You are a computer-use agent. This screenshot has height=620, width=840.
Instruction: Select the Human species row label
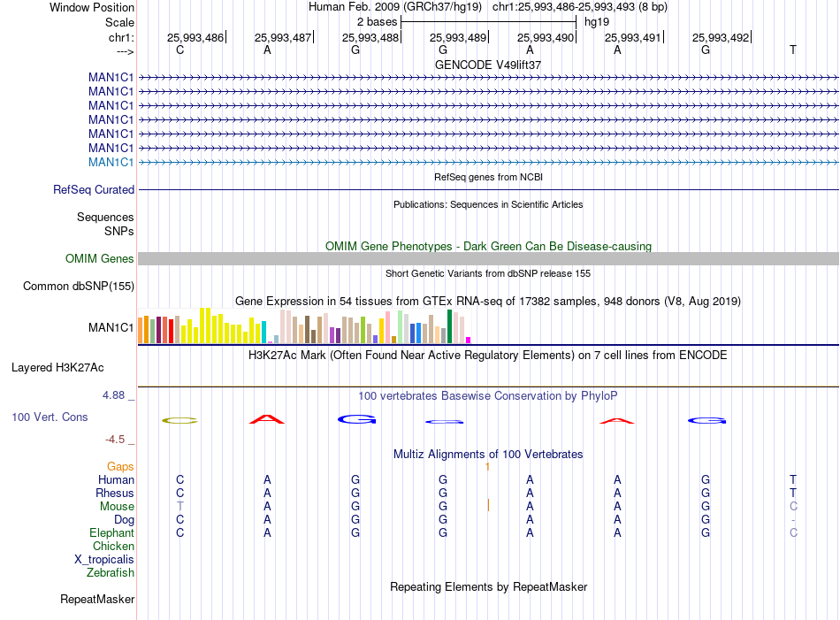[116, 479]
